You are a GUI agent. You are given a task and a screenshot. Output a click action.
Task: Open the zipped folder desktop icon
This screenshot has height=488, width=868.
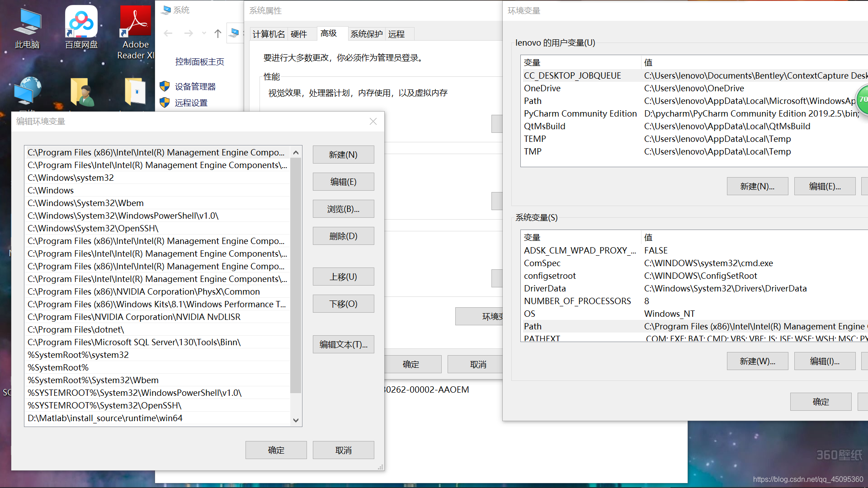click(x=135, y=92)
